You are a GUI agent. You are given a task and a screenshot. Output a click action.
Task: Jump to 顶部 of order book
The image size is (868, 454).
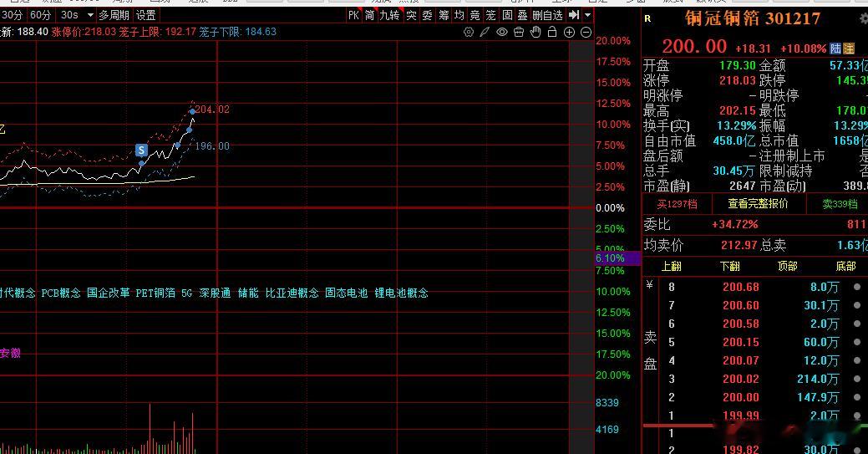point(787,267)
